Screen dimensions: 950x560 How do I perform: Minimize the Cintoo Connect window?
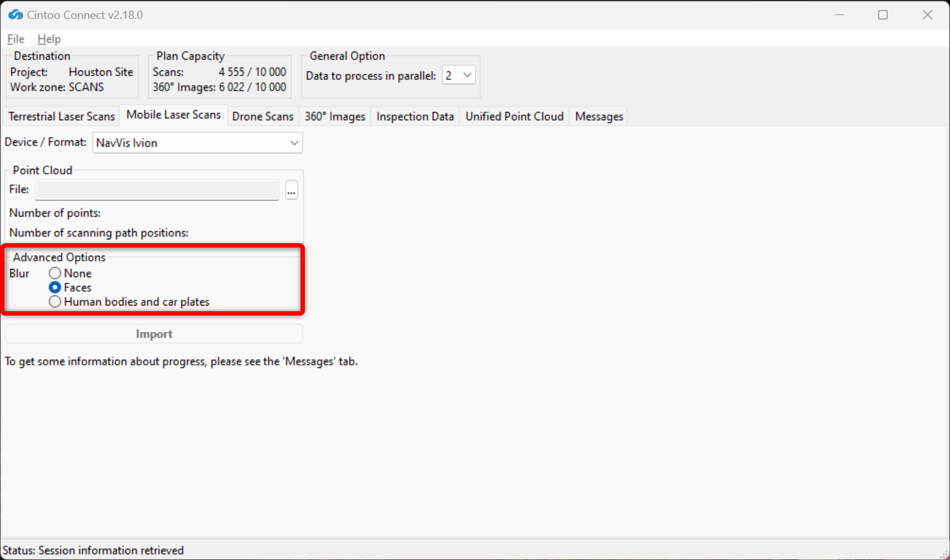(838, 14)
